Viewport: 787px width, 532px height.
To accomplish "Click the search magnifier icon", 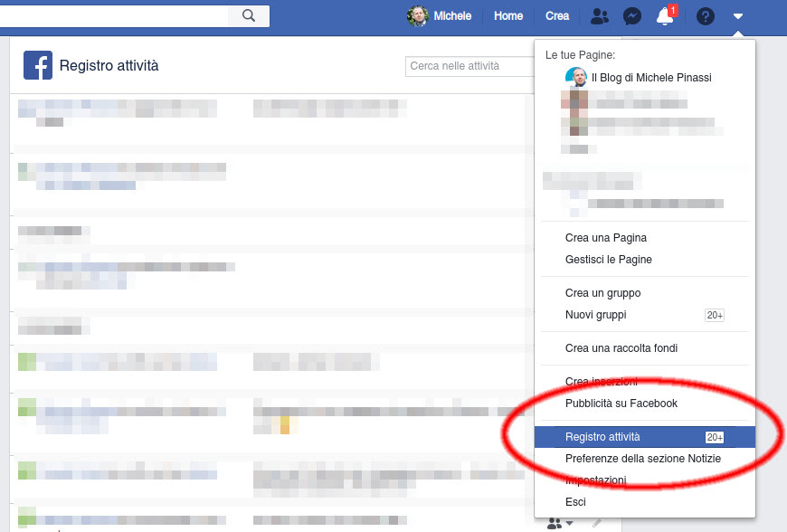I will coord(249,15).
